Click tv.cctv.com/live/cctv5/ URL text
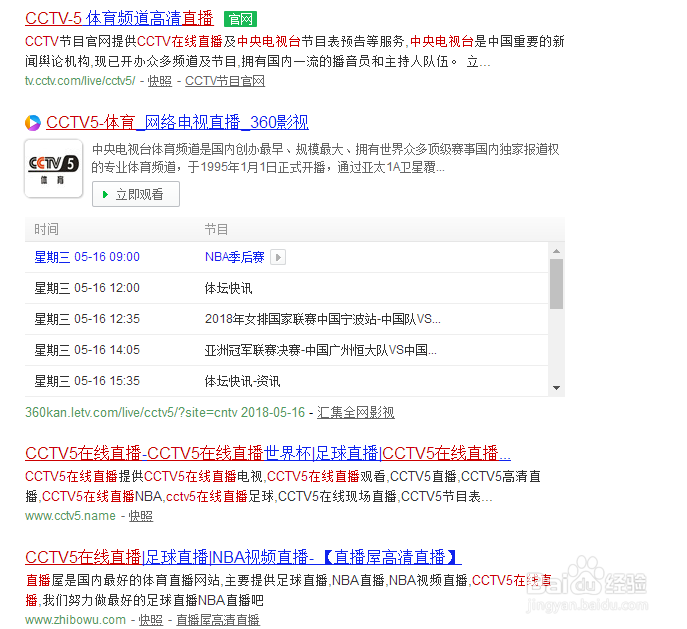687x629 pixels. [80, 81]
